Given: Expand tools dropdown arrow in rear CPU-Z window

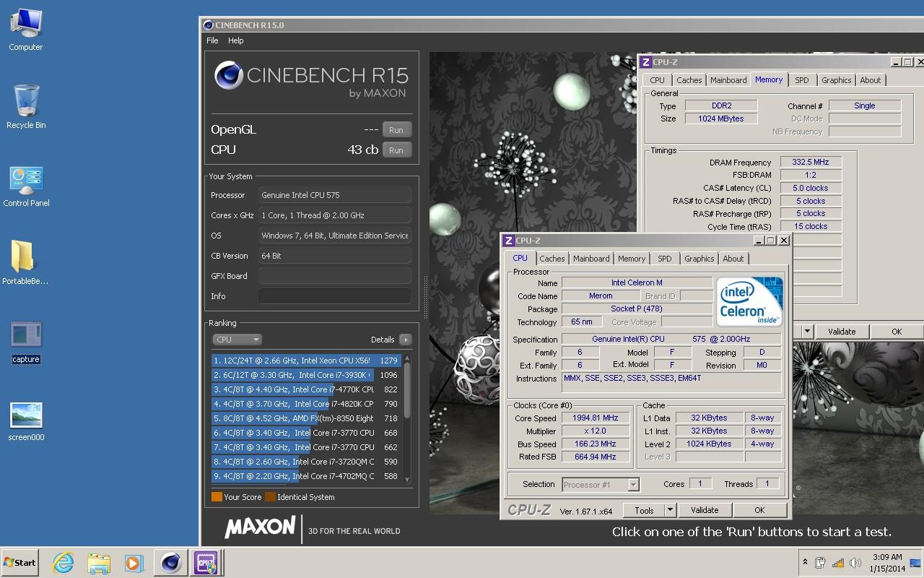Looking at the screenshot, I should [807, 332].
